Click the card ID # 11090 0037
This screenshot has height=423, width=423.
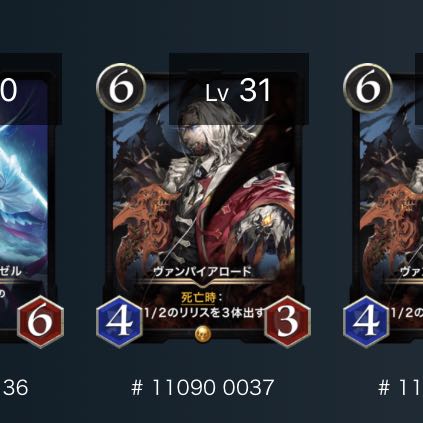pyautogui.click(x=202, y=388)
